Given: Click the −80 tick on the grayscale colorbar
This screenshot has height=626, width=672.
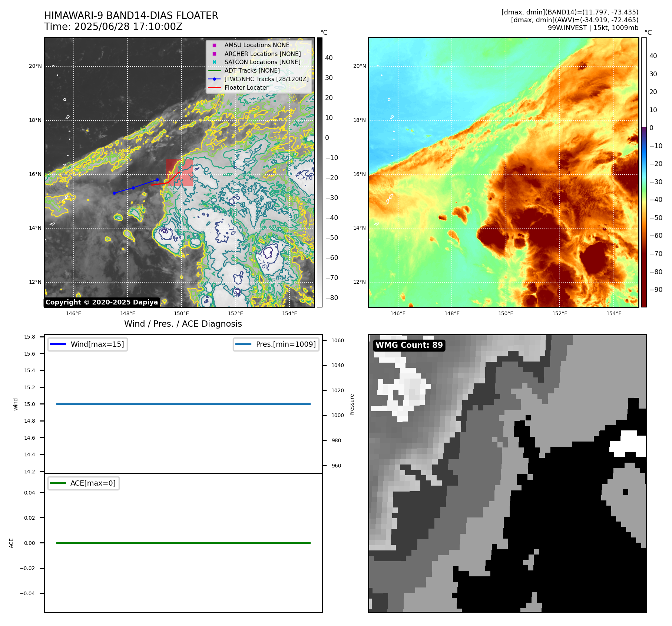Looking at the screenshot, I should click(x=332, y=298).
